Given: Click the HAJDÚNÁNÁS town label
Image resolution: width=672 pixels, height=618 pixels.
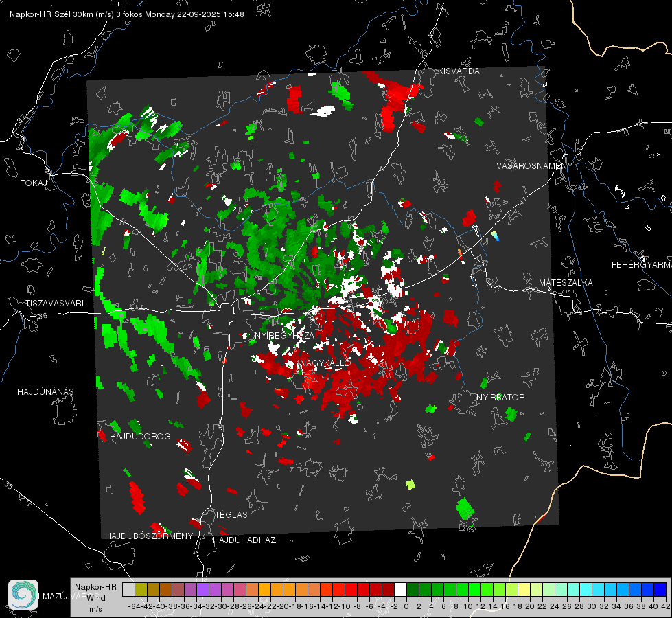Looking at the screenshot, I should tap(45, 392).
